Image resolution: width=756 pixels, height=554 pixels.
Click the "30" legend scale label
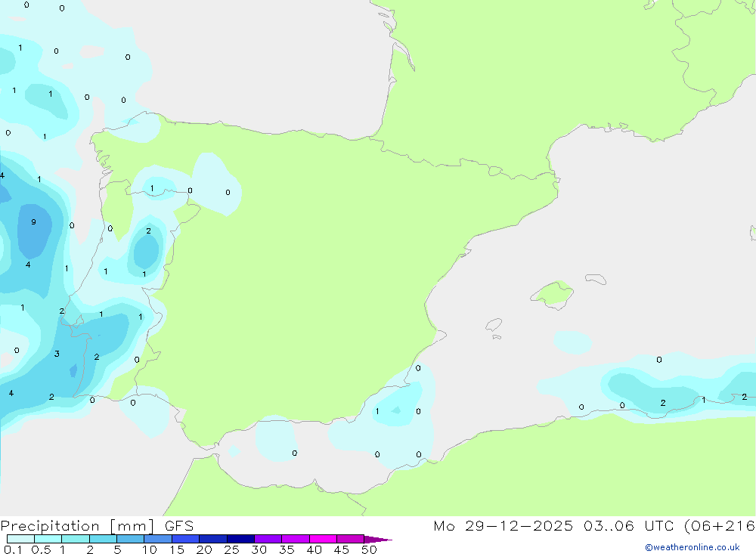coord(259,549)
